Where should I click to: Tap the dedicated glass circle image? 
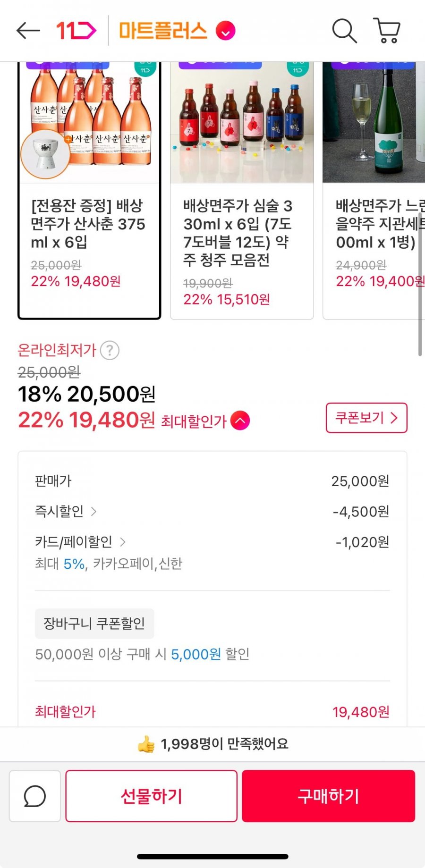pyautogui.click(x=45, y=153)
